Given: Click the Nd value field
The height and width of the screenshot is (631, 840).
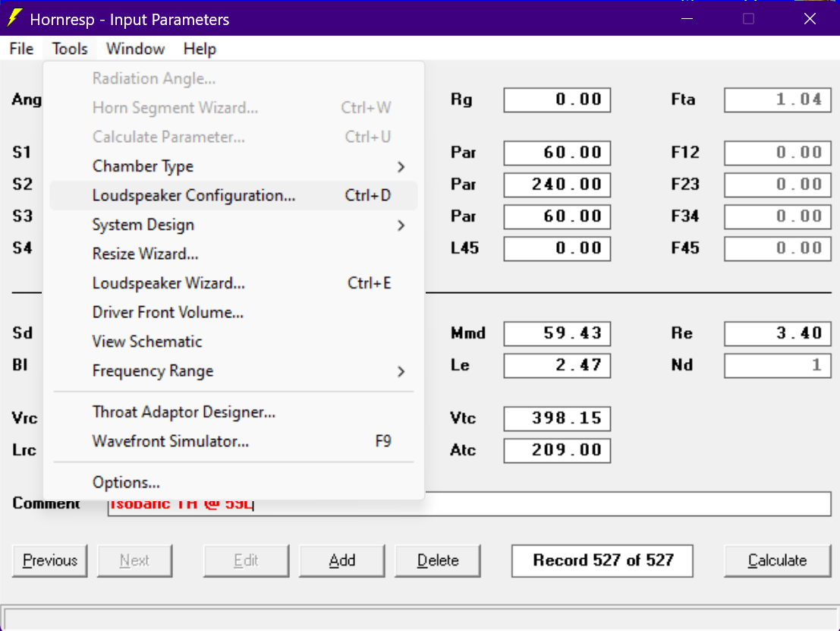Looking at the screenshot, I should click(777, 366).
